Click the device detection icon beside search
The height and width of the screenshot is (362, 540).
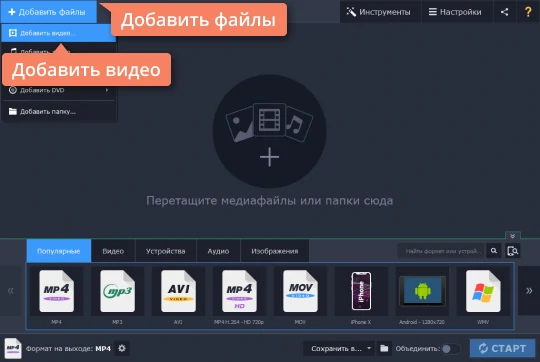tap(512, 251)
